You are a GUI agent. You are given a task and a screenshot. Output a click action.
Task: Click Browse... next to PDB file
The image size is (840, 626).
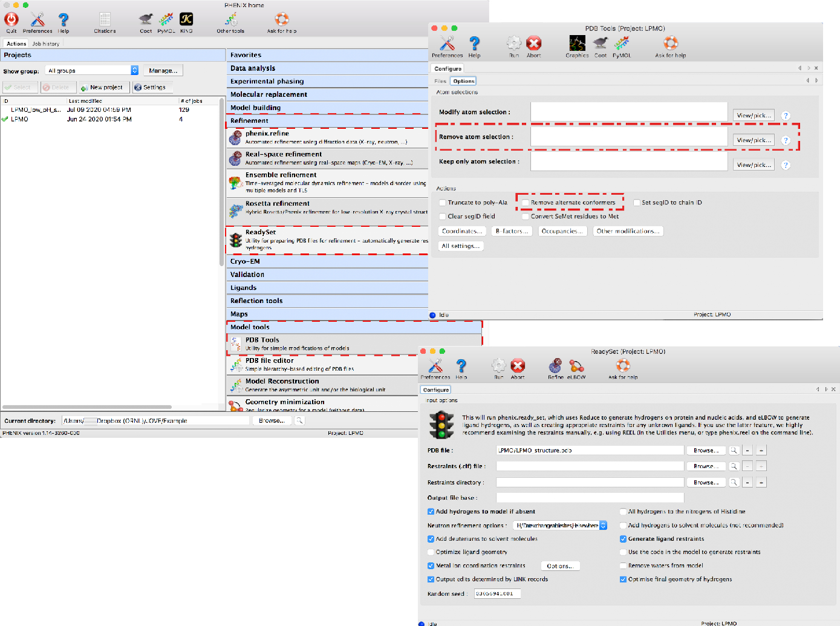click(x=706, y=451)
